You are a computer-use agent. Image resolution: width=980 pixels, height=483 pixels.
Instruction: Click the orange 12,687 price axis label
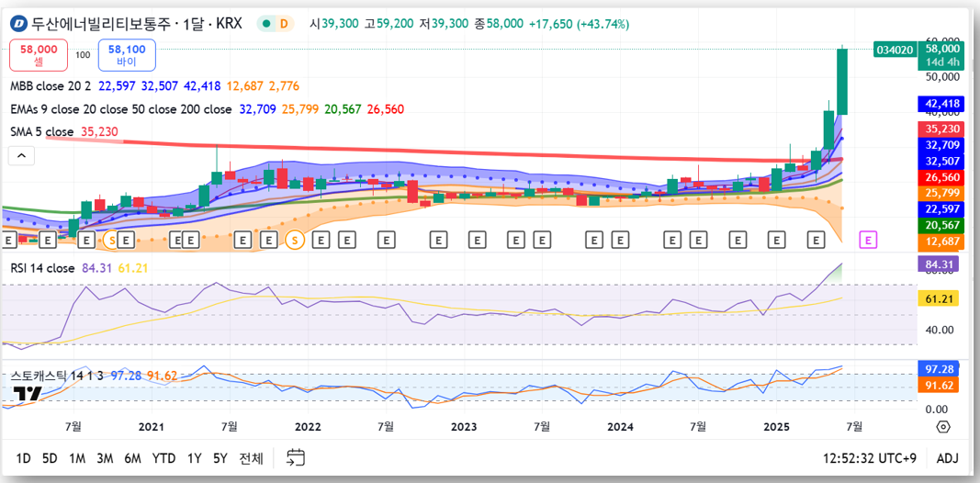pyautogui.click(x=940, y=241)
